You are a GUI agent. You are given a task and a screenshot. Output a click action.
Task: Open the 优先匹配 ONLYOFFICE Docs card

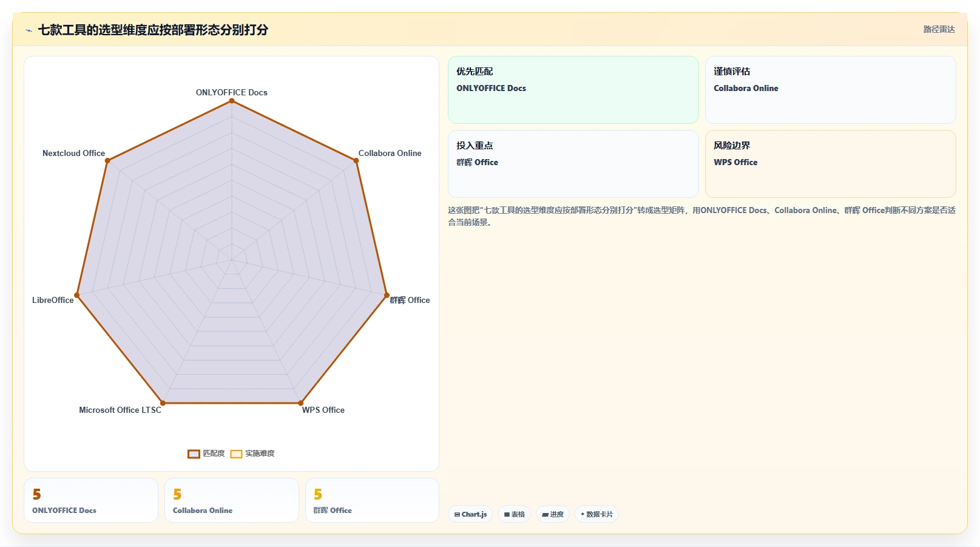coord(573,90)
